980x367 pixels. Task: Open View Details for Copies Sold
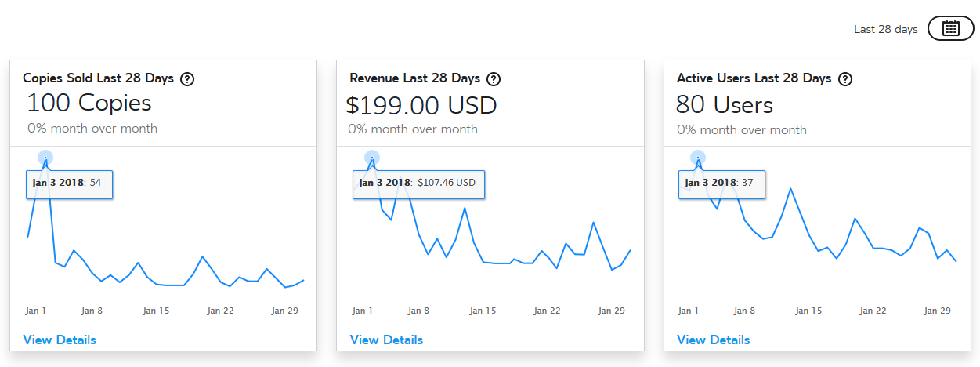(x=60, y=340)
